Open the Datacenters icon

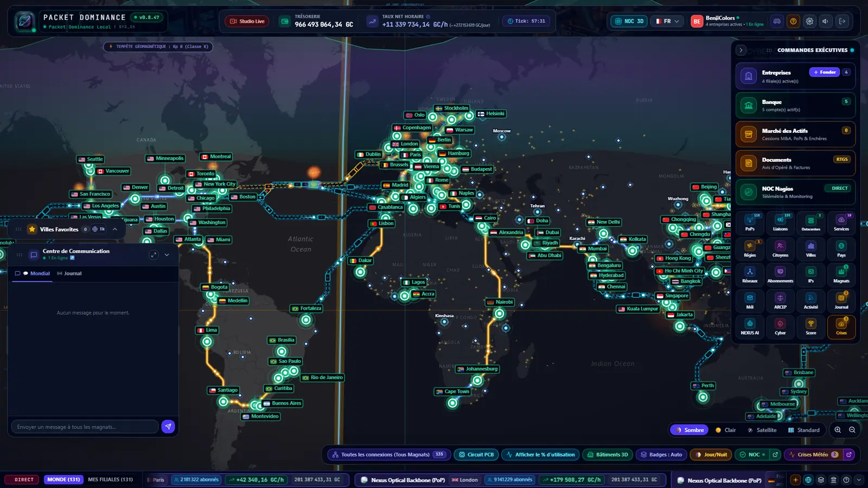pyautogui.click(x=810, y=223)
